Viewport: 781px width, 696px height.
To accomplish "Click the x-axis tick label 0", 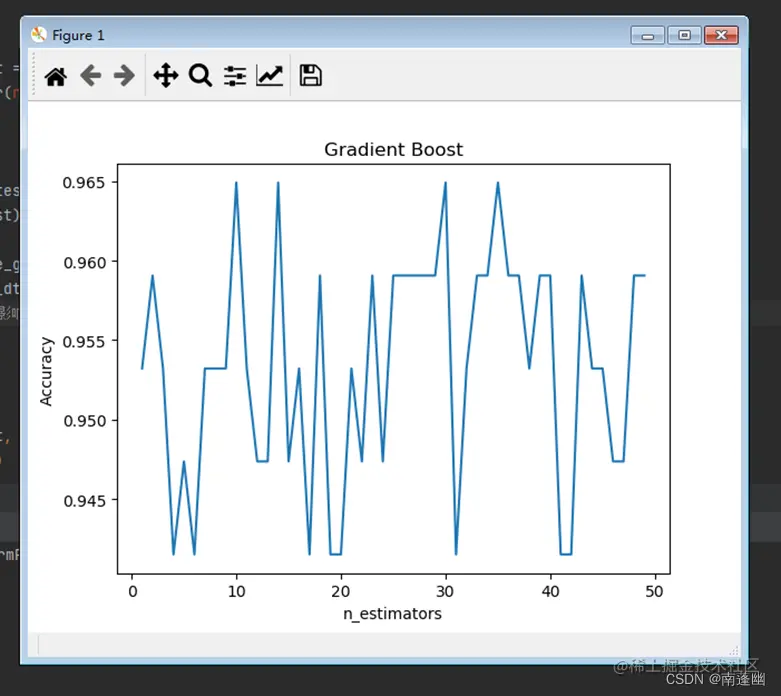I will [x=132, y=591].
